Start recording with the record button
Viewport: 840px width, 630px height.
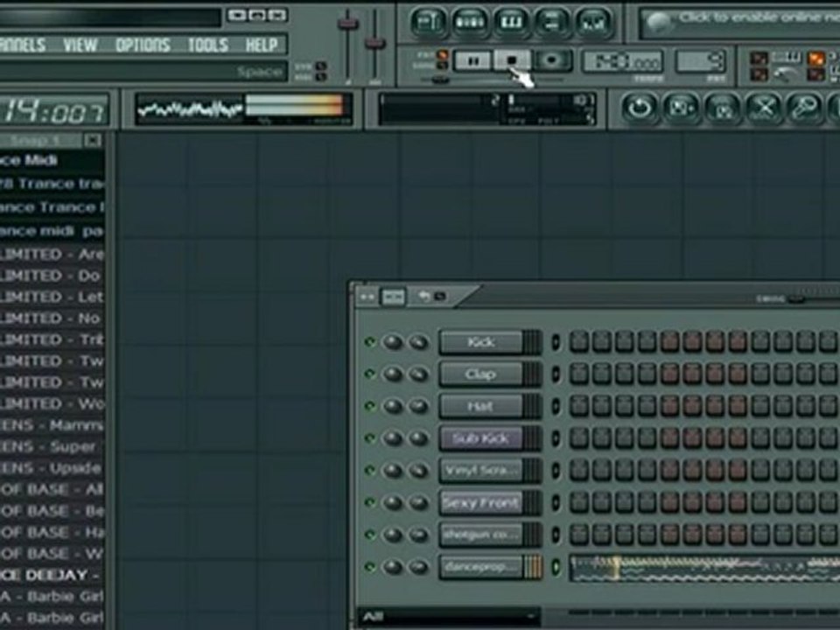click(552, 61)
